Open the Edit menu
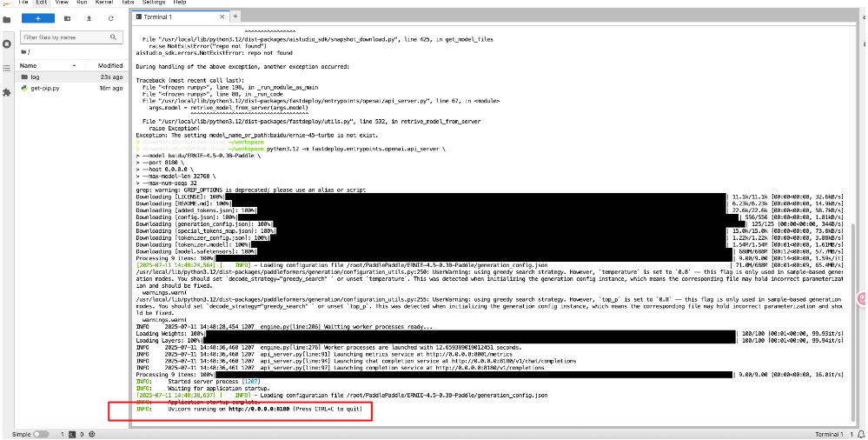 [42, 3]
